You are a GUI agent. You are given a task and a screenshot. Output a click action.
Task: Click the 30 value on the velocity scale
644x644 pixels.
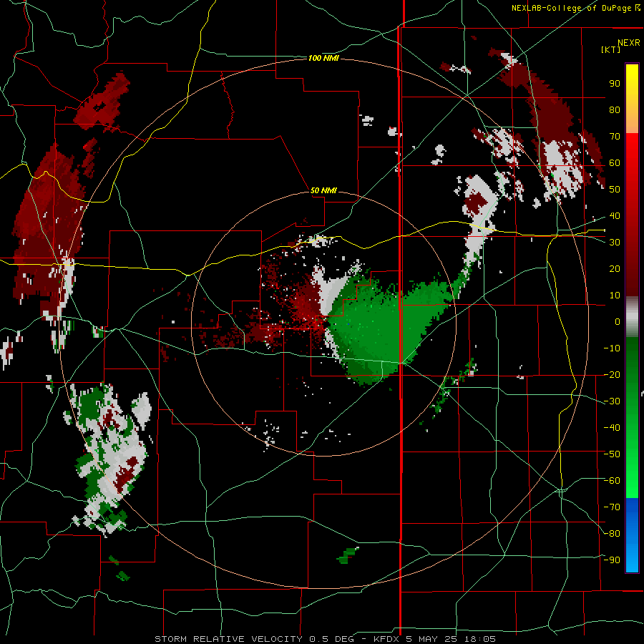[x=615, y=243]
